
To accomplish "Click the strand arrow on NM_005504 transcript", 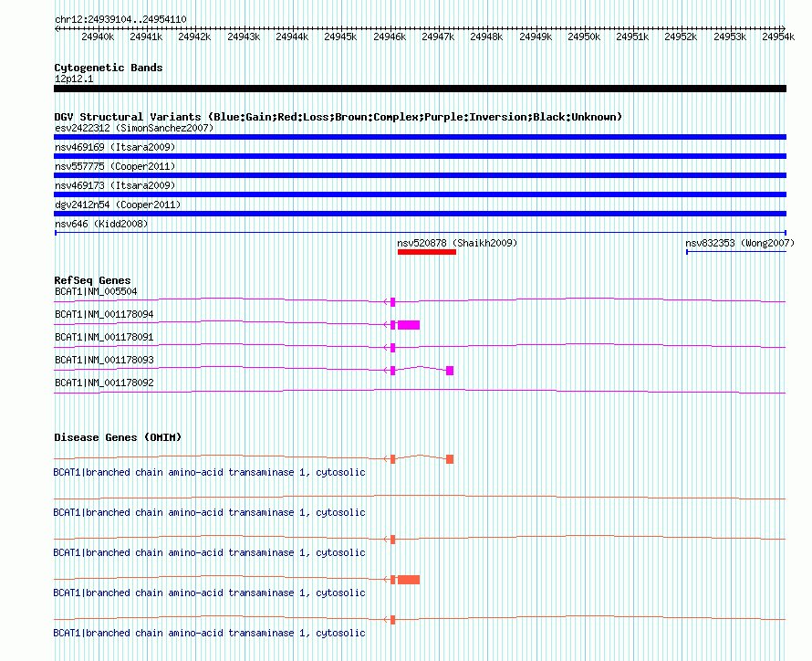I will tap(386, 302).
